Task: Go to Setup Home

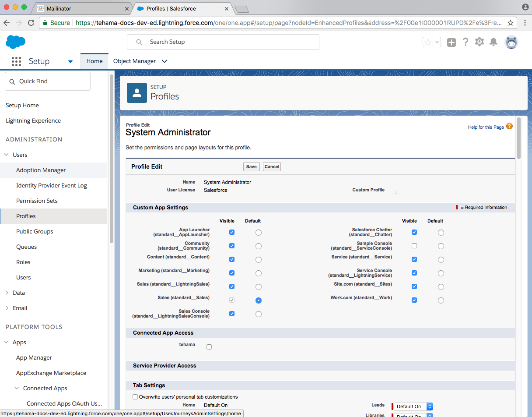Action: coord(22,105)
